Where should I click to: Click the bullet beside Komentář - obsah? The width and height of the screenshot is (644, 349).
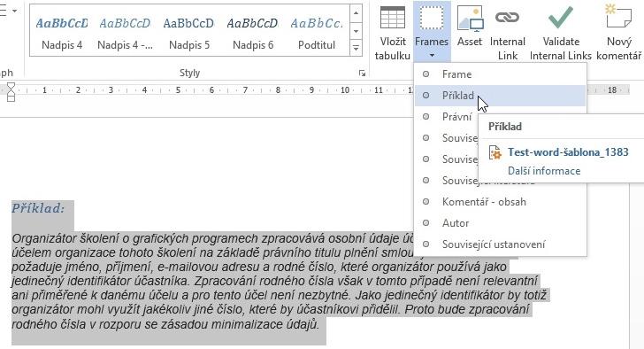[425, 201]
